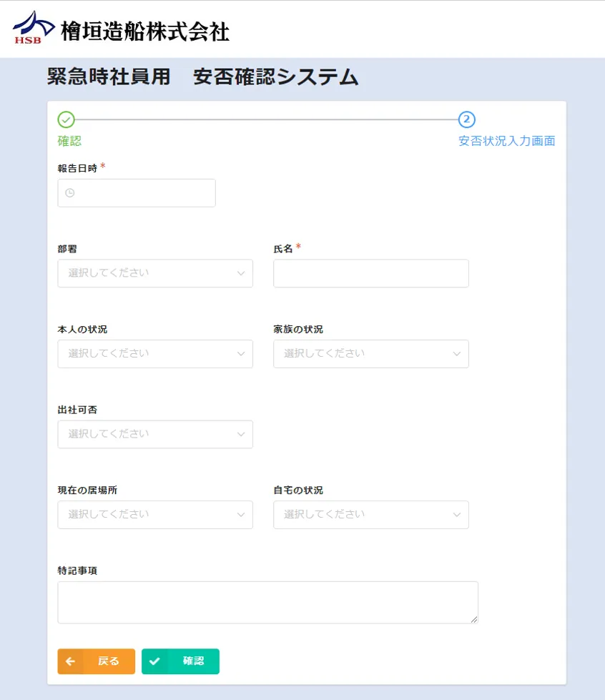Click the clock icon in 報告日時 field
Screen dimensions: 605x700
(x=69, y=193)
